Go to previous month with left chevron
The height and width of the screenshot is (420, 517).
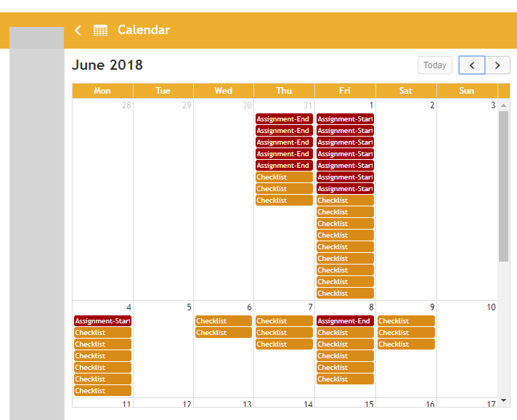point(472,65)
